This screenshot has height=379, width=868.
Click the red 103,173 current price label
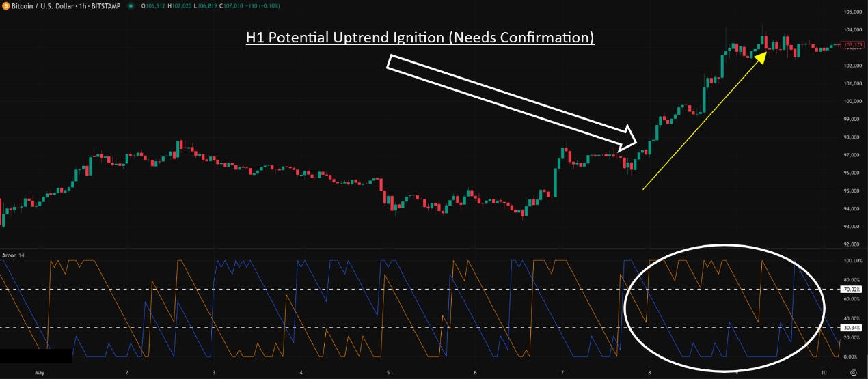tap(854, 45)
